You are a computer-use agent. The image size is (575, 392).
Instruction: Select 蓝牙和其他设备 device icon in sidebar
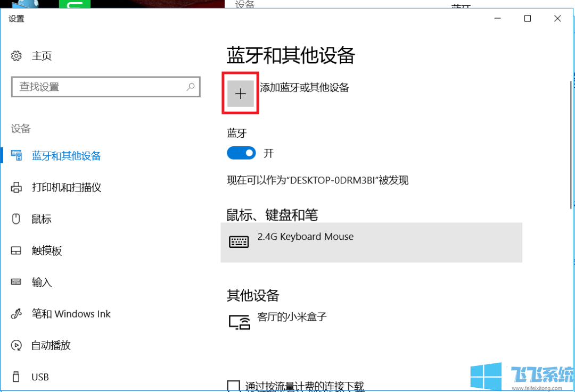coord(16,155)
